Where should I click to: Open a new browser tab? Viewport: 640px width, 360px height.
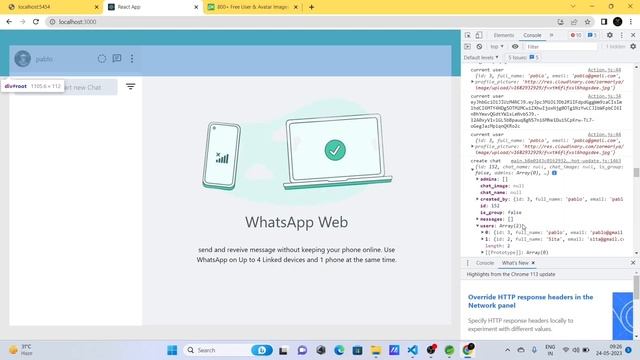point(311,7)
